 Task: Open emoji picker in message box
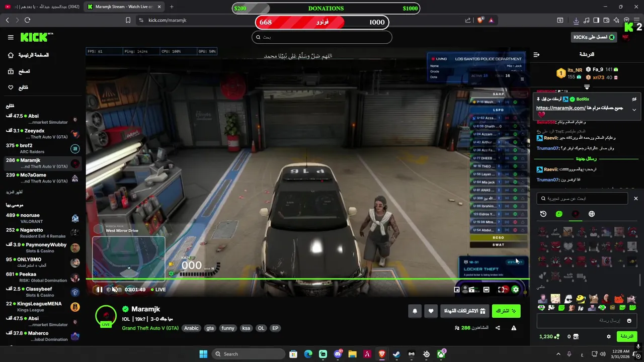629,321
